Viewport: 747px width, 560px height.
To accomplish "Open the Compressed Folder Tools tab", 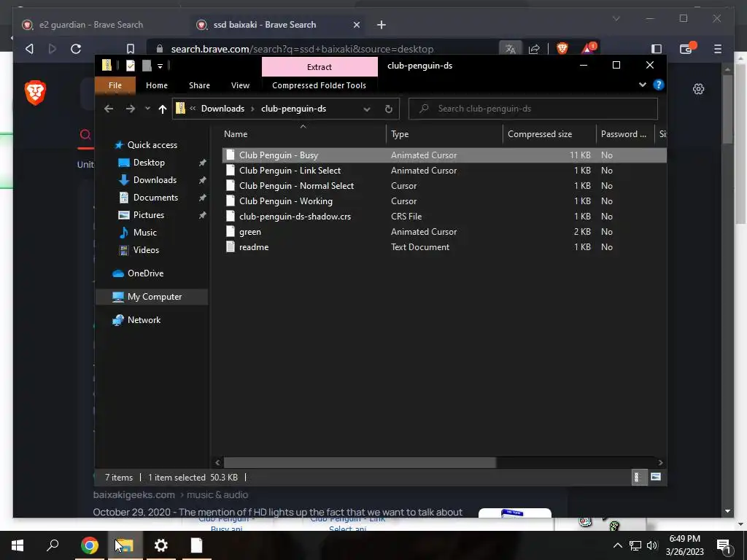I will [x=320, y=85].
